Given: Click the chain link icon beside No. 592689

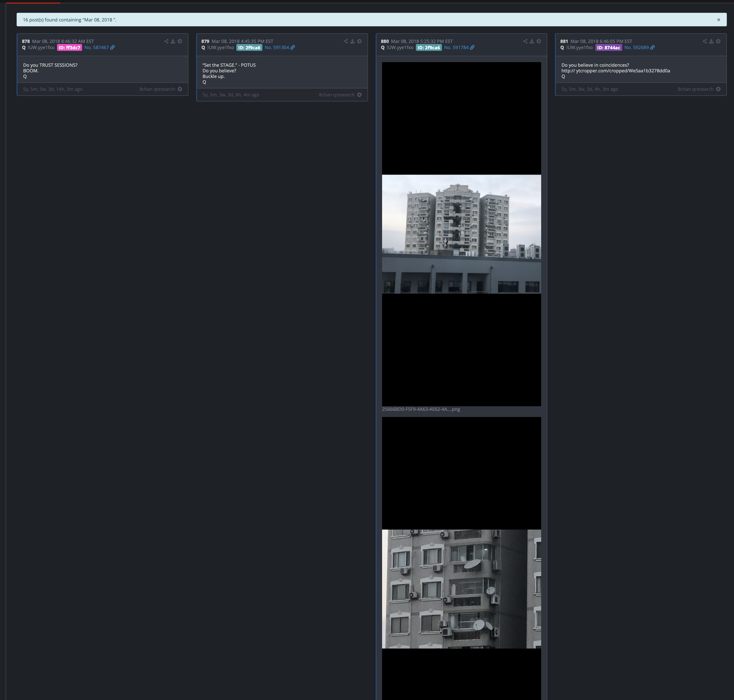Looking at the screenshot, I should [x=653, y=47].
